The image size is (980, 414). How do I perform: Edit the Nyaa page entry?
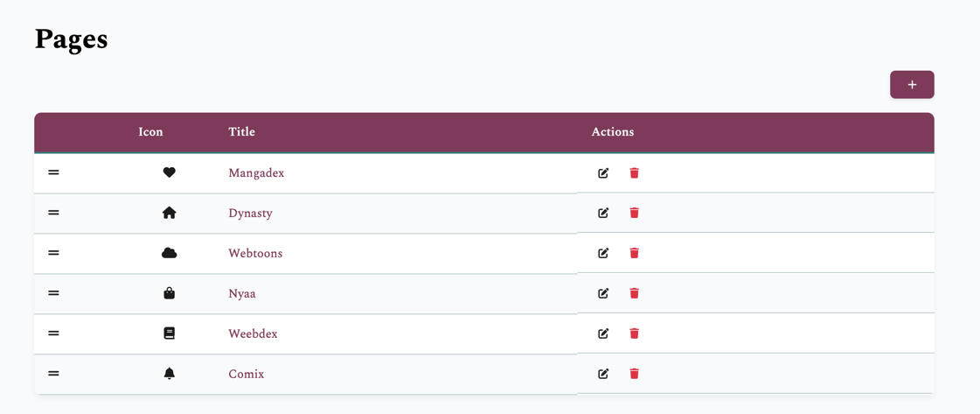603,293
